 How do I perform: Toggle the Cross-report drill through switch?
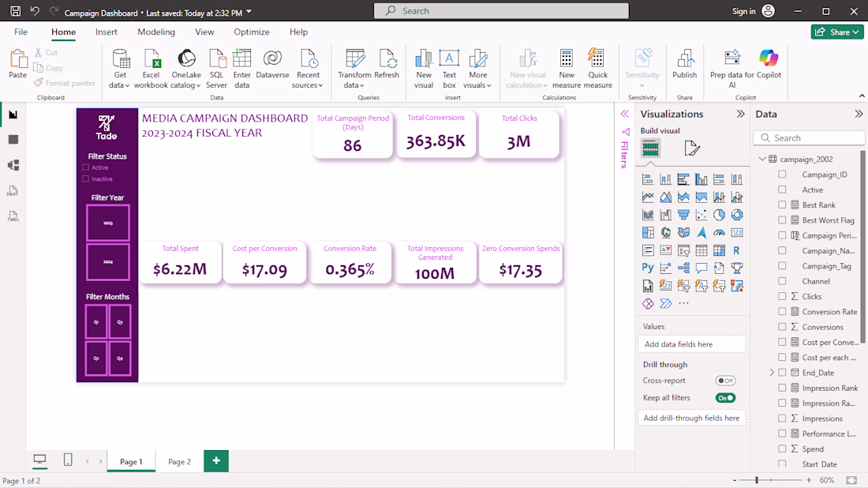coord(725,381)
